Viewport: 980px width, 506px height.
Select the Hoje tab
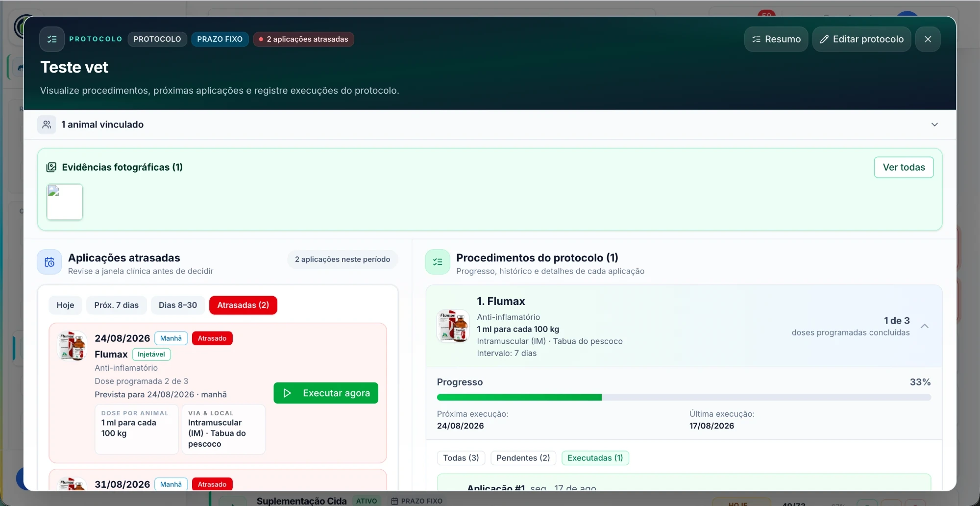tap(65, 305)
